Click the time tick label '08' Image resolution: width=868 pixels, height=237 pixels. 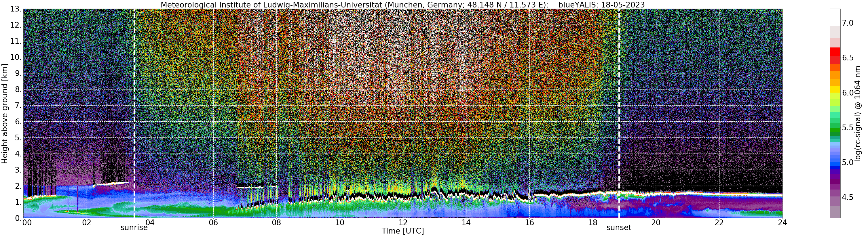[x=276, y=223]
